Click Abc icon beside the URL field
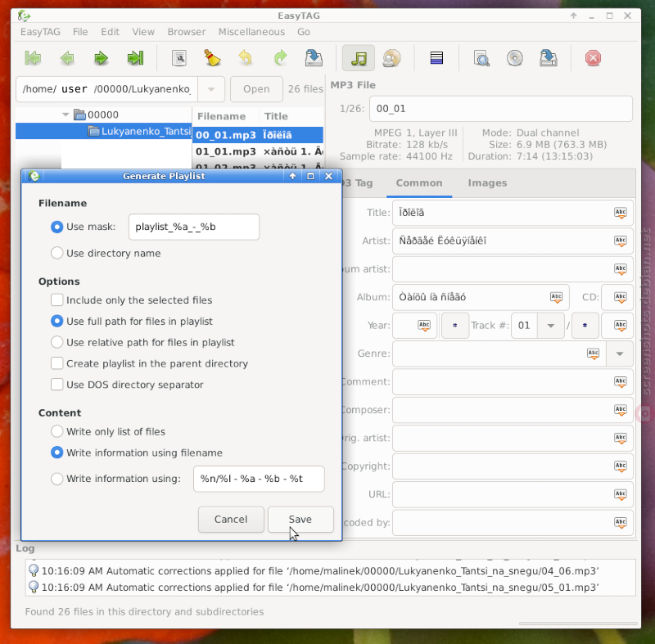655x644 pixels. click(x=621, y=494)
